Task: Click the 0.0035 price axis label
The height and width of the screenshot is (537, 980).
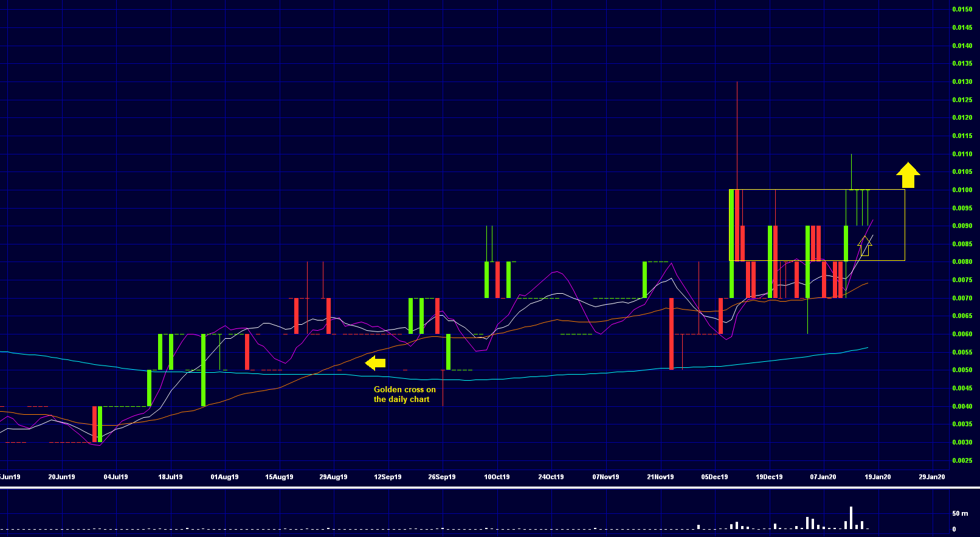Action: (x=962, y=424)
